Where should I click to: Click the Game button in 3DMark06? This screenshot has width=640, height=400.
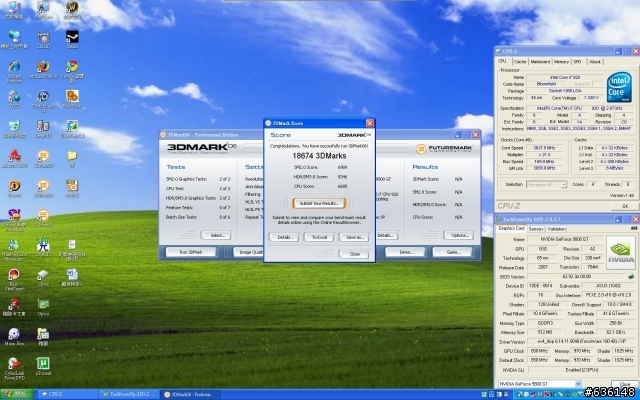click(x=453, y=252)
